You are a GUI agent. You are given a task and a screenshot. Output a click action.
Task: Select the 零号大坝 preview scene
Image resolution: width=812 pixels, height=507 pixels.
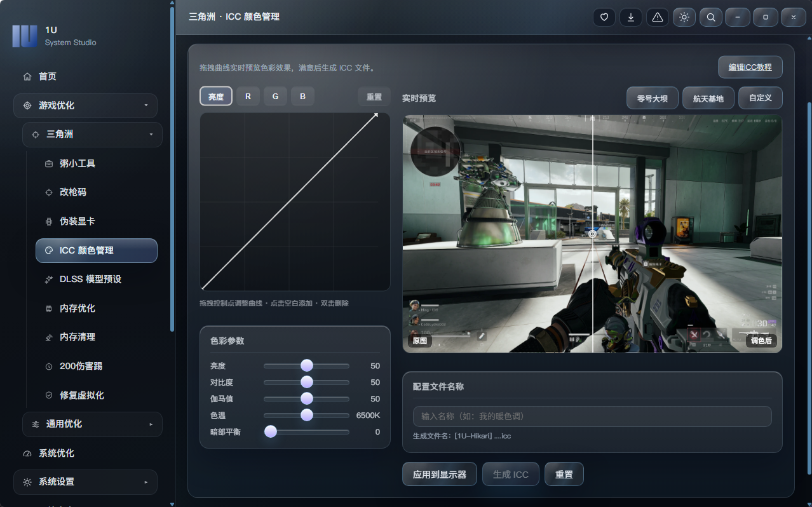pyautogui.click(x=652, y=98)
